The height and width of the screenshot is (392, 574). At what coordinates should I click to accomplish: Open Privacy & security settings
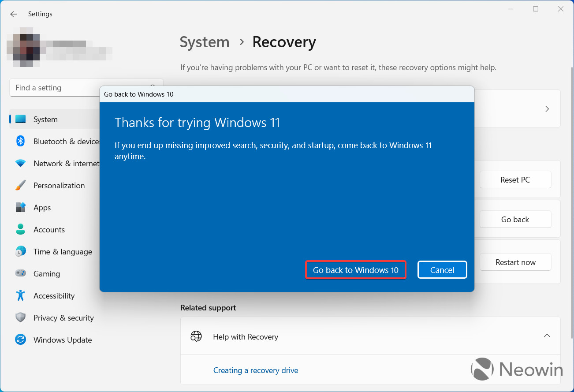pyautogui.click(x=63, y=318)
